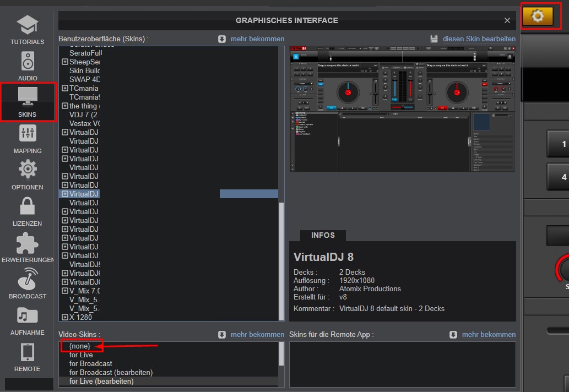Select the VDJ 7 skin entry
The height and width of the screenshot is (392, 569).
pos(84,115)
